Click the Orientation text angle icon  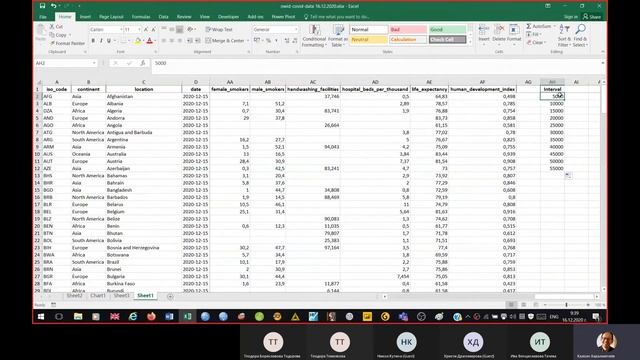190,29
